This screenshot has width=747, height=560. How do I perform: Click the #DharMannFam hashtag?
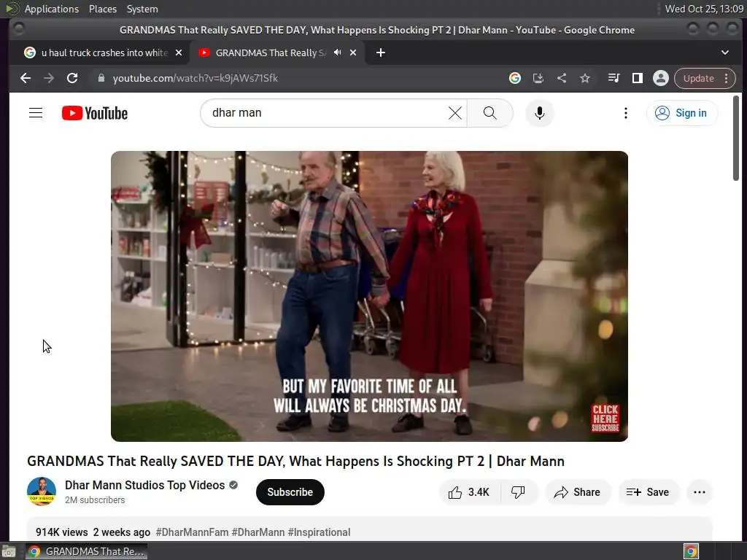coord(192,532)
